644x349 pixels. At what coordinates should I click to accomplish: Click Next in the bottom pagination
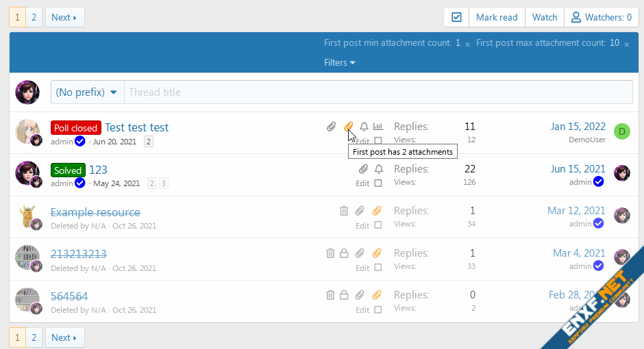[64, 337]
